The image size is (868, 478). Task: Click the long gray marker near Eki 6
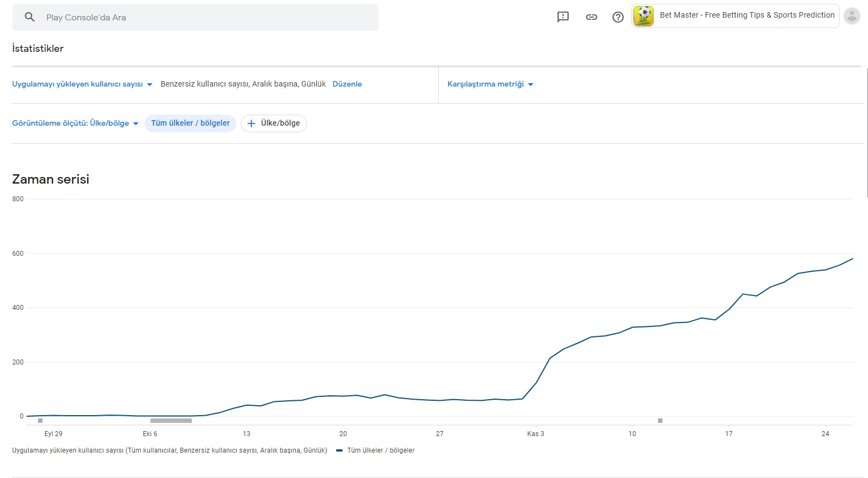click(x=171, y=421)
